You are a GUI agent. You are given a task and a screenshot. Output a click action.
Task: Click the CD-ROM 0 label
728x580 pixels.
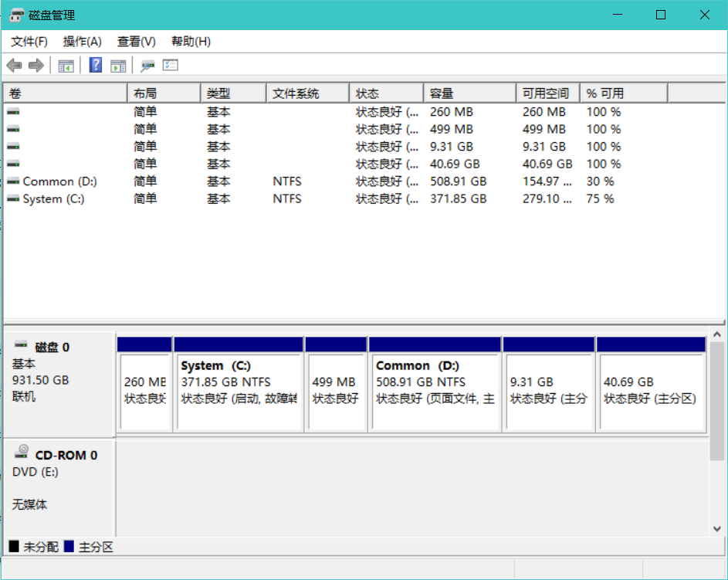click(66, 455)
